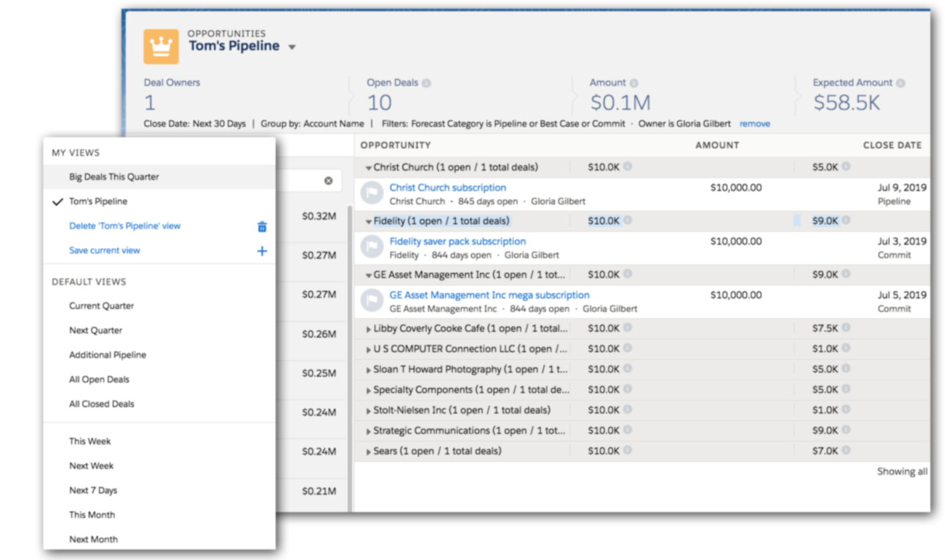
Task: Click the info icon next to Amount metric
Action: [634, 83]
